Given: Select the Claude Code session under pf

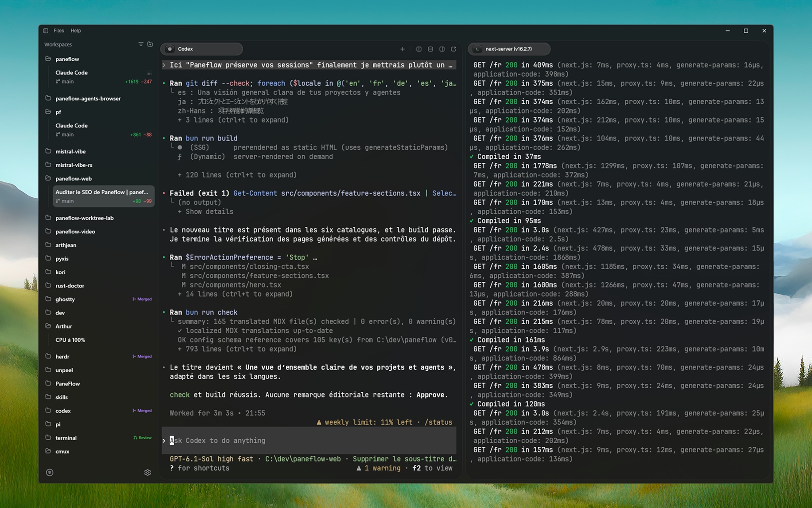Looking at the screenshot, I should click(103, 130).
